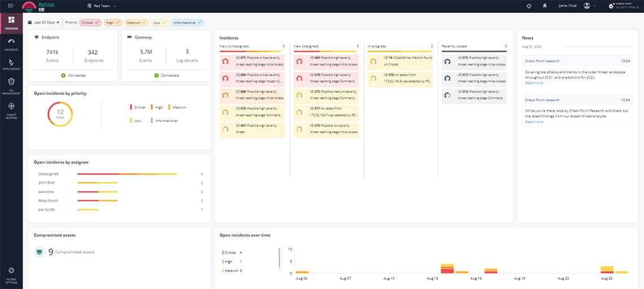Click the Aug 25 stacked bar in timeline chart
Screen dimensions: 644x289
click(607, 270)
